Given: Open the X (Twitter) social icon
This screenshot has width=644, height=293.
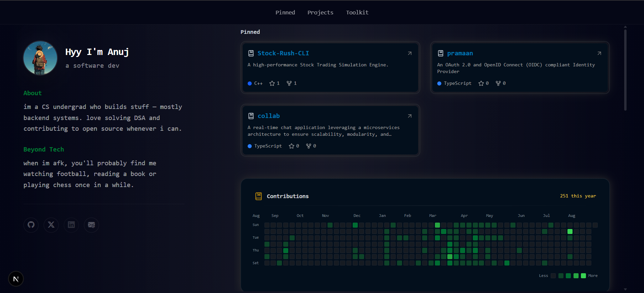Looking at the screenshot, I should coord(51,225).
